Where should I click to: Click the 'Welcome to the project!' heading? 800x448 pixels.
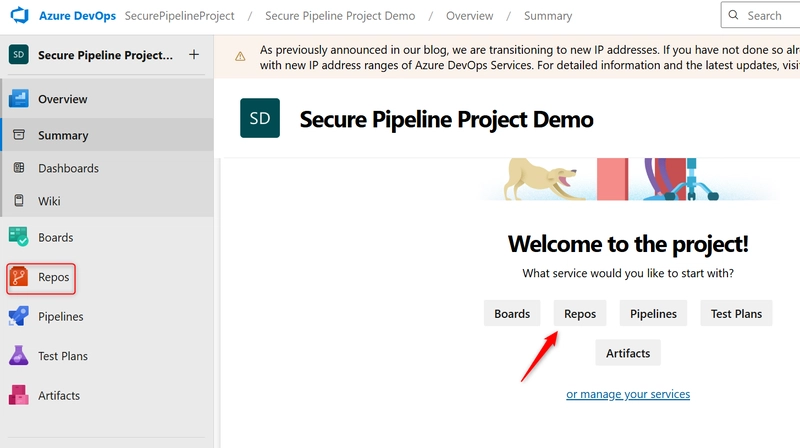click(628, 244)
